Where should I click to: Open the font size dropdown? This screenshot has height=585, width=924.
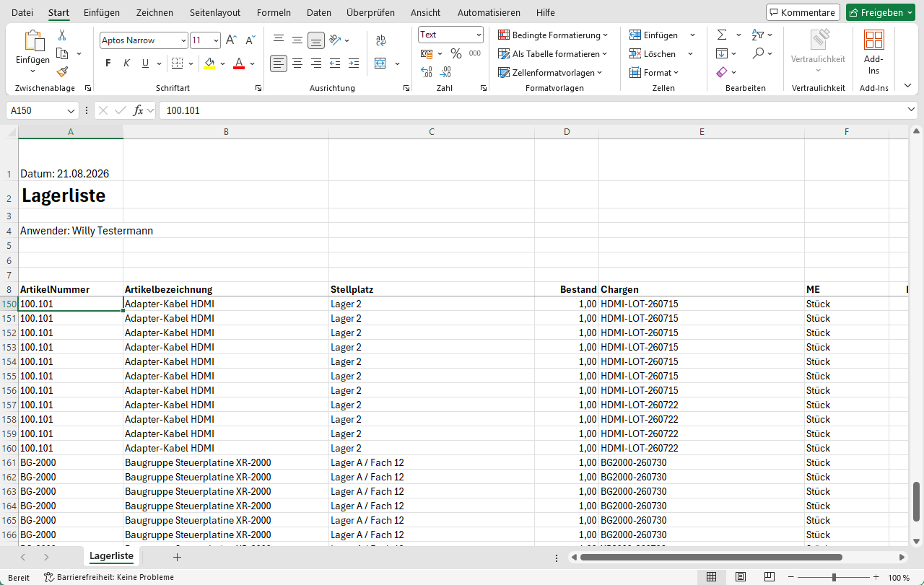215,40
